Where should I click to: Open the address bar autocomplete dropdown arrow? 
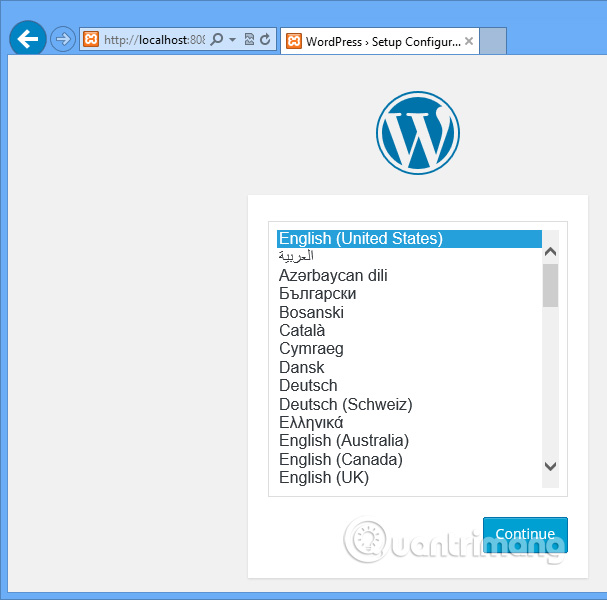[232, 39]
